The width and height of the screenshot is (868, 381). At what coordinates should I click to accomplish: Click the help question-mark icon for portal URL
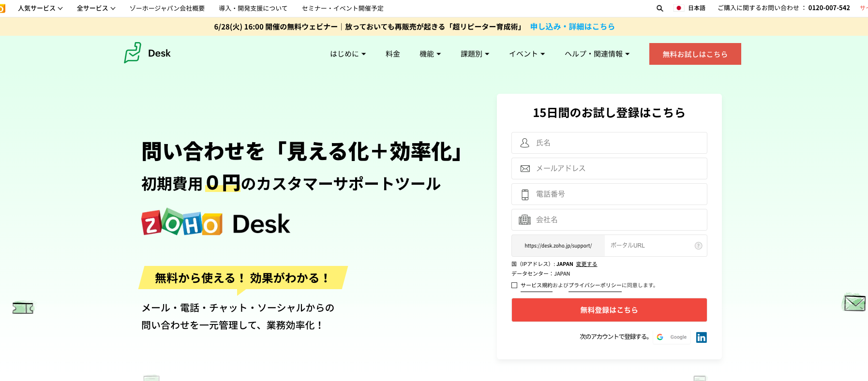coord(698,246)
